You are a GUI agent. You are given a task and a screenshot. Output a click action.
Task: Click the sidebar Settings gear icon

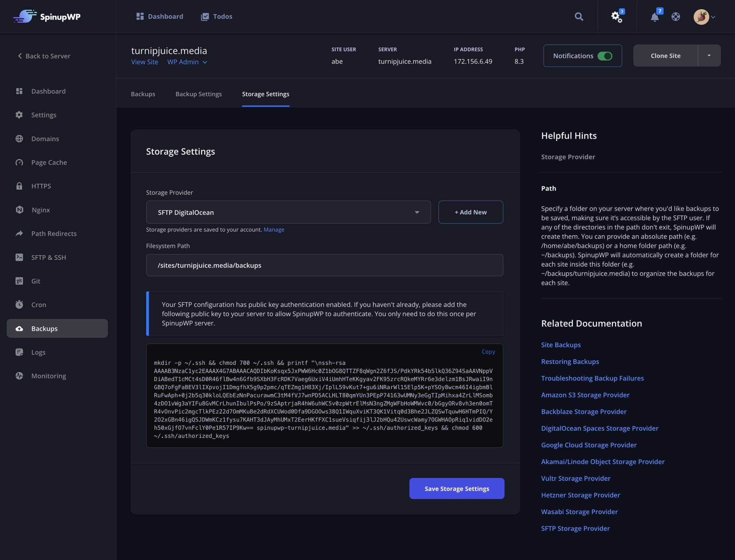(x=19, y=115)
